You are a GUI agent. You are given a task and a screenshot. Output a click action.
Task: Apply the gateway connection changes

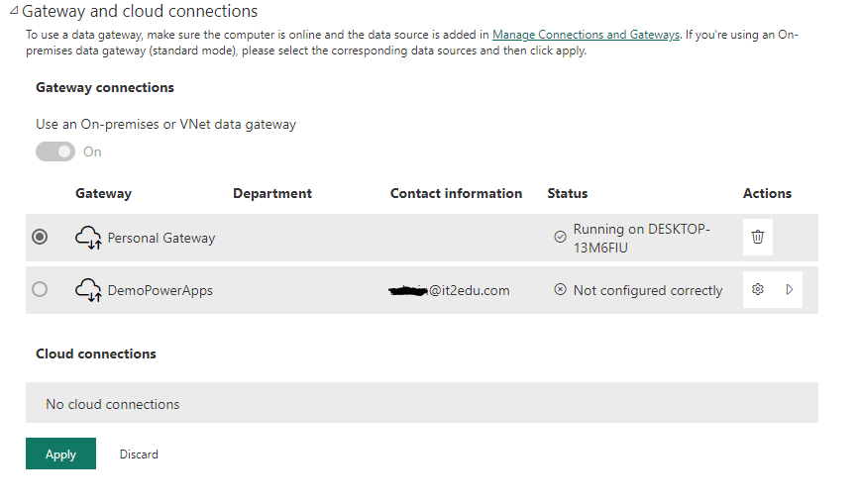[x=60, y=454]
